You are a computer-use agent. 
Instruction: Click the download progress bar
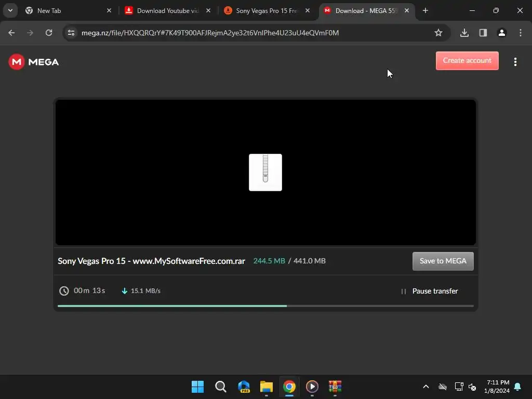pos(265,305)
